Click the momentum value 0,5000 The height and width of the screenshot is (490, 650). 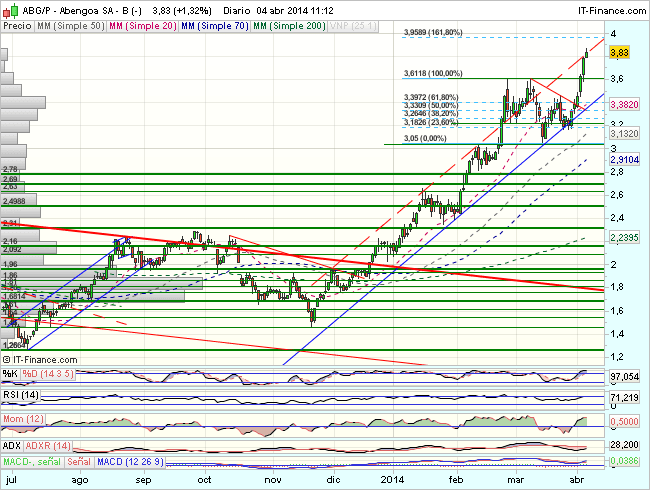(624, 422)
